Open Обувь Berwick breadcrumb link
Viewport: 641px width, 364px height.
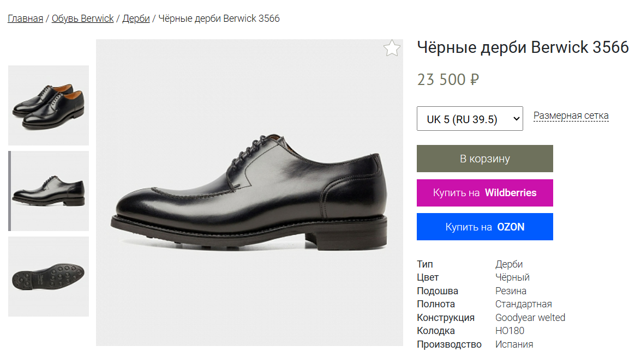82,19
